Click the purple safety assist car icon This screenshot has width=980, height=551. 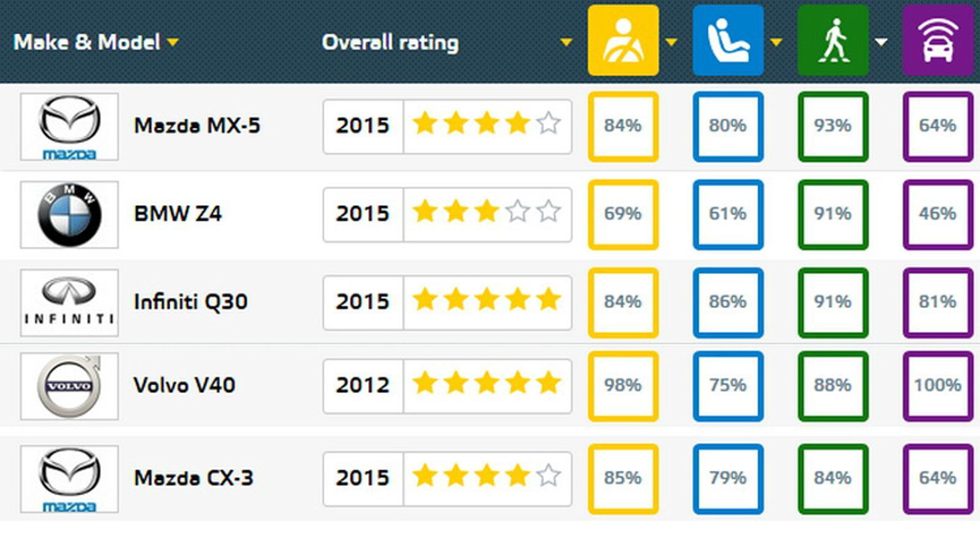(938, 40)
